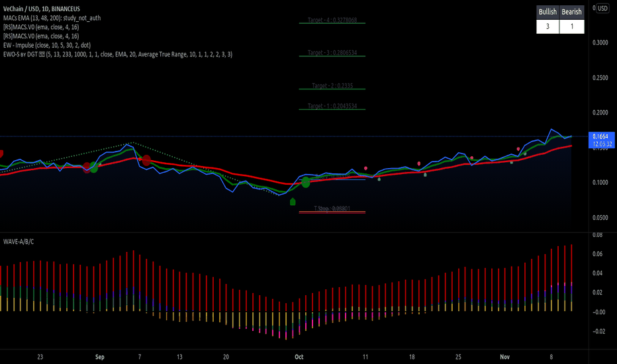Select the EWO-S by DGT indicator label
This screenshot has height=364, width=617.
[118, 54]
